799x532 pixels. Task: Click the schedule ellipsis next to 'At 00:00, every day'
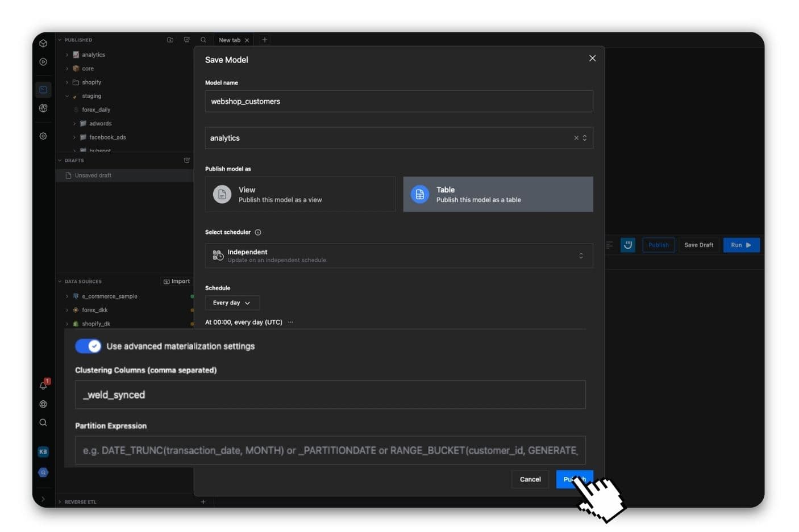290,321
